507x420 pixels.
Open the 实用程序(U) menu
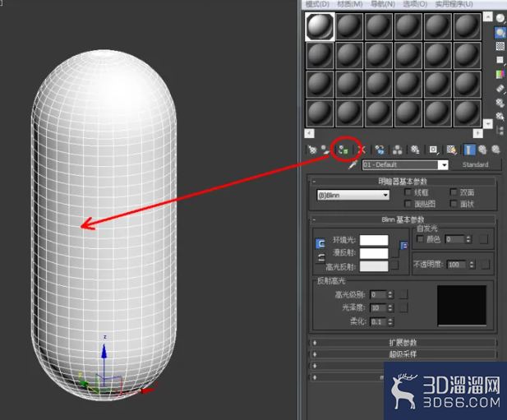pos(454,4)
